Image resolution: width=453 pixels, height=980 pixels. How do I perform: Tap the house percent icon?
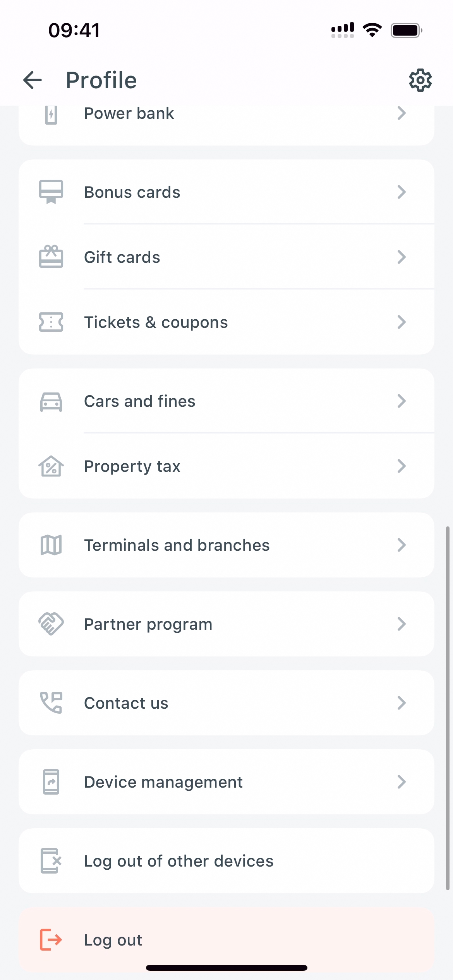pos(51,466)
